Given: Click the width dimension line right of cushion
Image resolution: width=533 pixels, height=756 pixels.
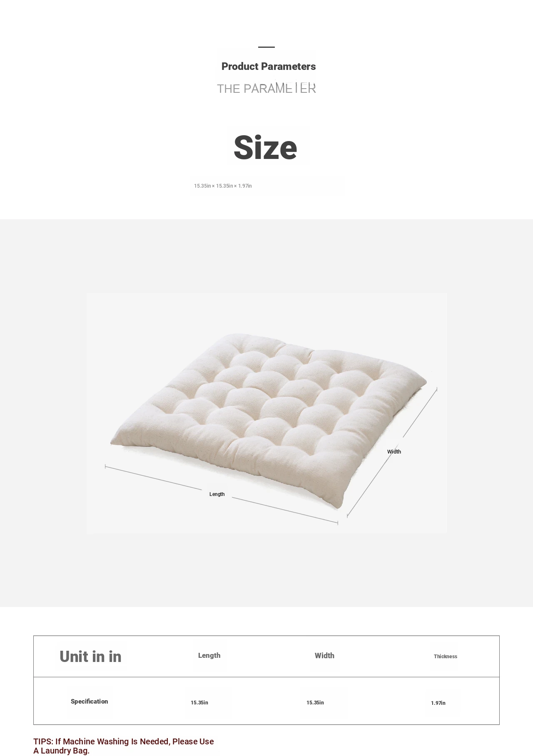Looking at the screenshot, I should coord(392,452).
